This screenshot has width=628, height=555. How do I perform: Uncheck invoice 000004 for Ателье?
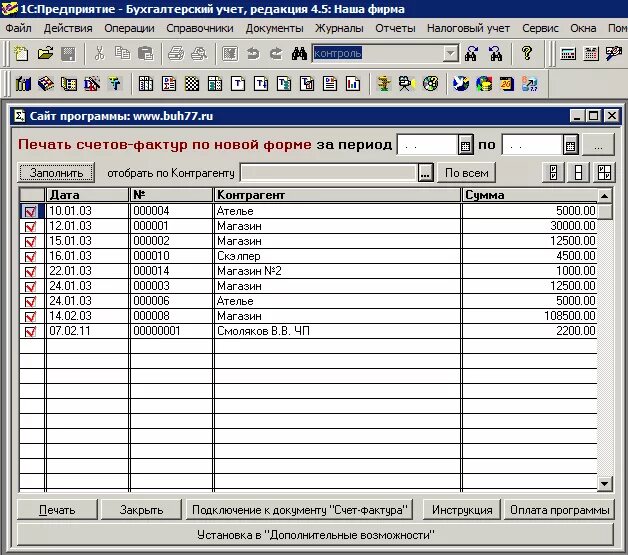[30, 211]
